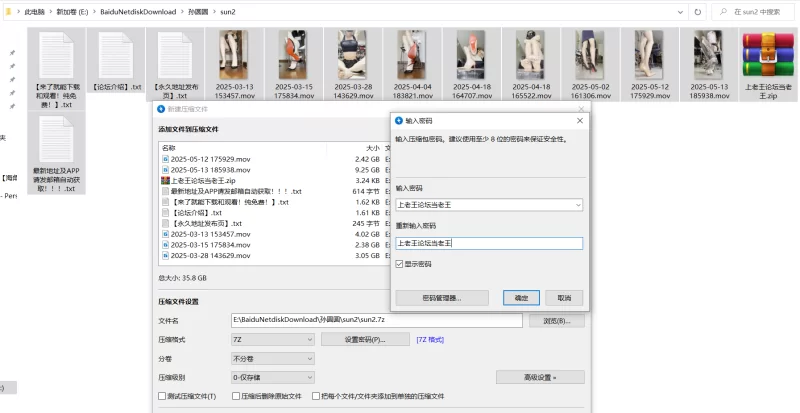The image size is (800, 413).
Task: Click the file icon of 2025-03-13 153457.mov list row
Action: 165,234
